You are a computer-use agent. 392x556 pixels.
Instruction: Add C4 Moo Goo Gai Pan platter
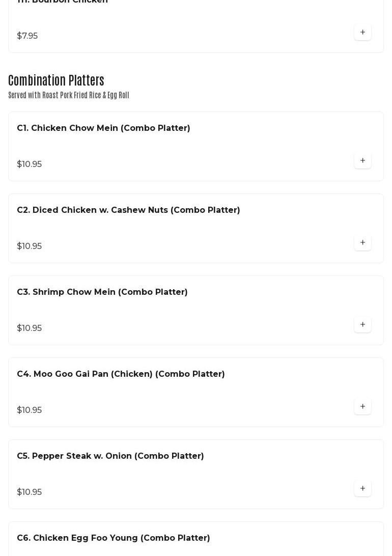(x=362, y=406)
